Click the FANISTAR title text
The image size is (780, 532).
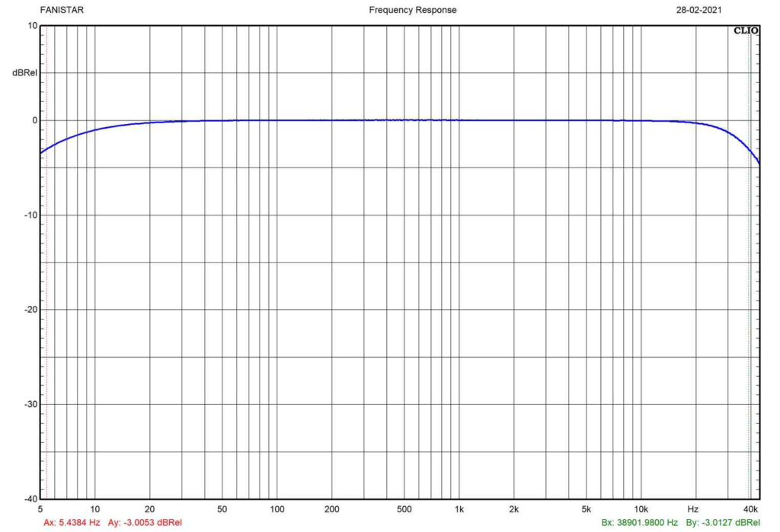62,10
